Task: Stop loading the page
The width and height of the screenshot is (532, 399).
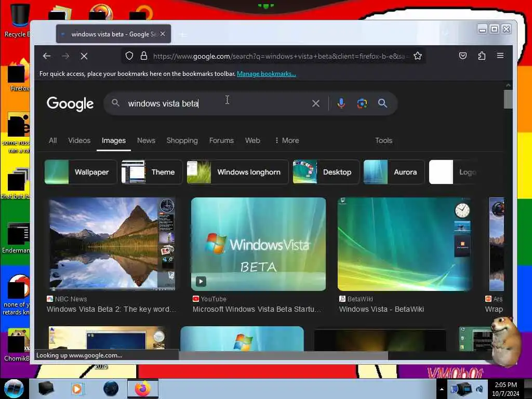Action: tap(84, 56)
